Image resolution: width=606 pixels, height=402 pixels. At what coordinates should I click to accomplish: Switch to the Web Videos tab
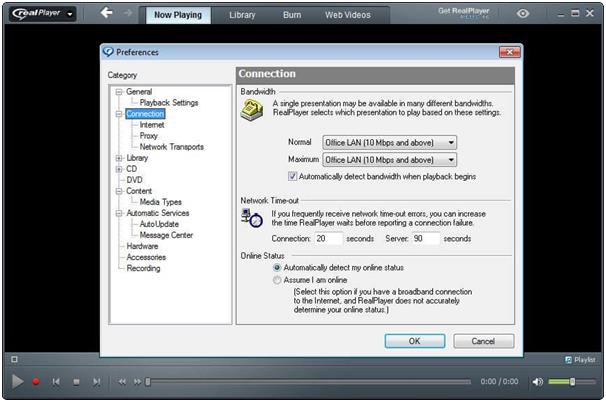(347, 15)
